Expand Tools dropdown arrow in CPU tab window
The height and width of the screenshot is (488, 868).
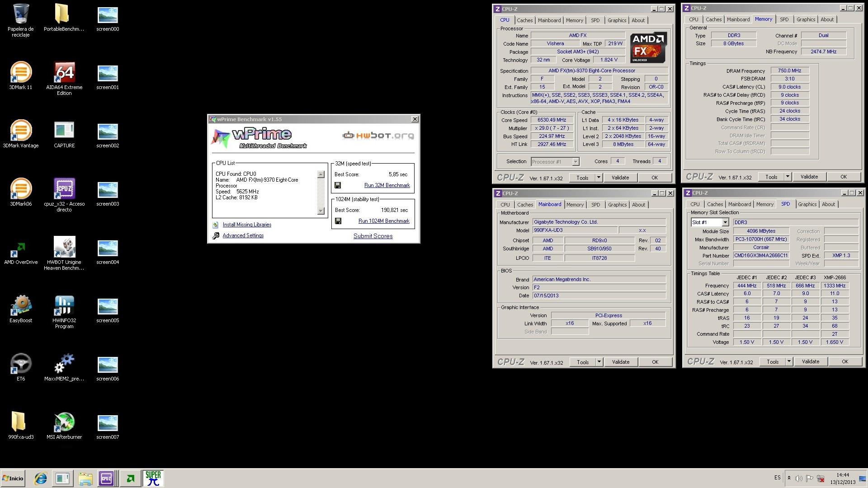(x=599, y=178)
